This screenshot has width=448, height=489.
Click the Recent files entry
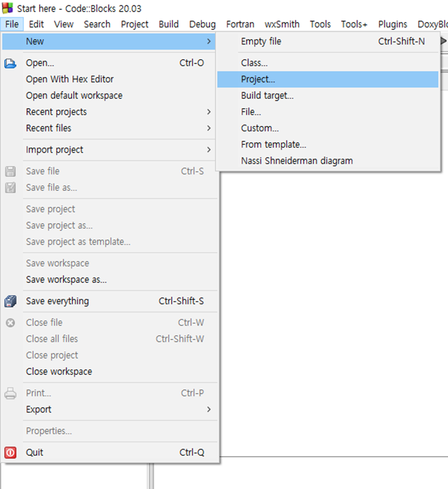click(109, 128)
